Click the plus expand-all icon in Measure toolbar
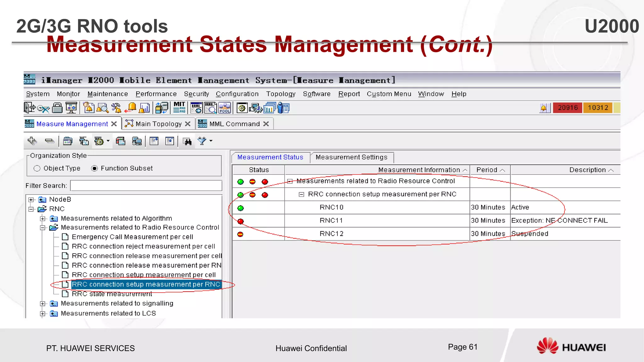This screenshot has width=644, height=362. (x=32, y=141)
